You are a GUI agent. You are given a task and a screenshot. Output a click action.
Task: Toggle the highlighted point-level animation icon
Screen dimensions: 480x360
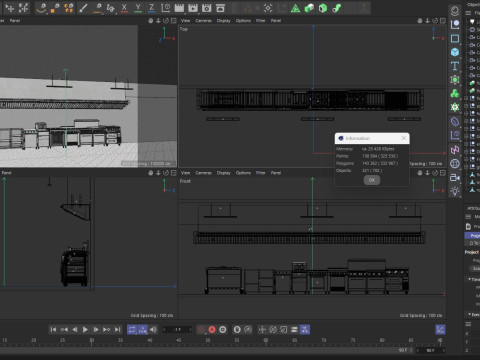coord(305,330)
